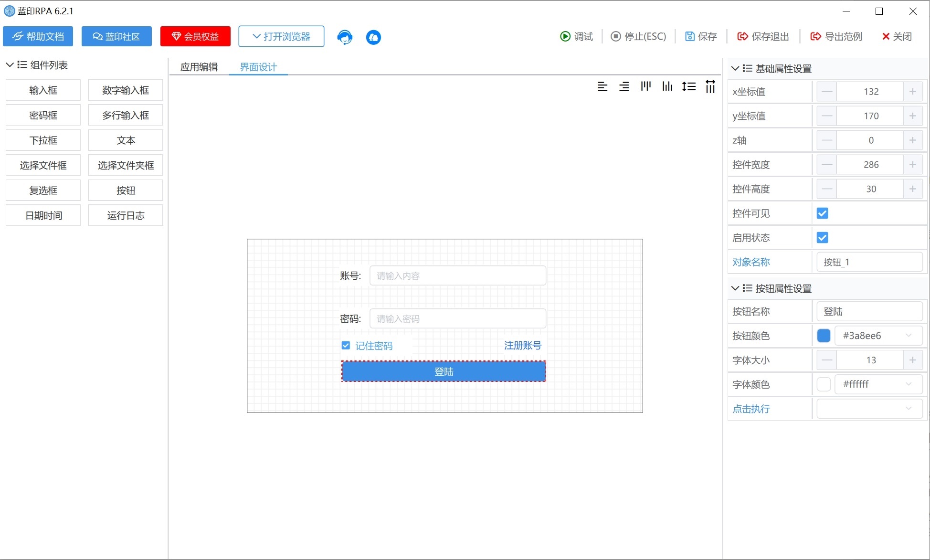Click the vertical spacing distribute icon
Image resolution: width=930 pixels, height=560 pixels.
[689, 86]
